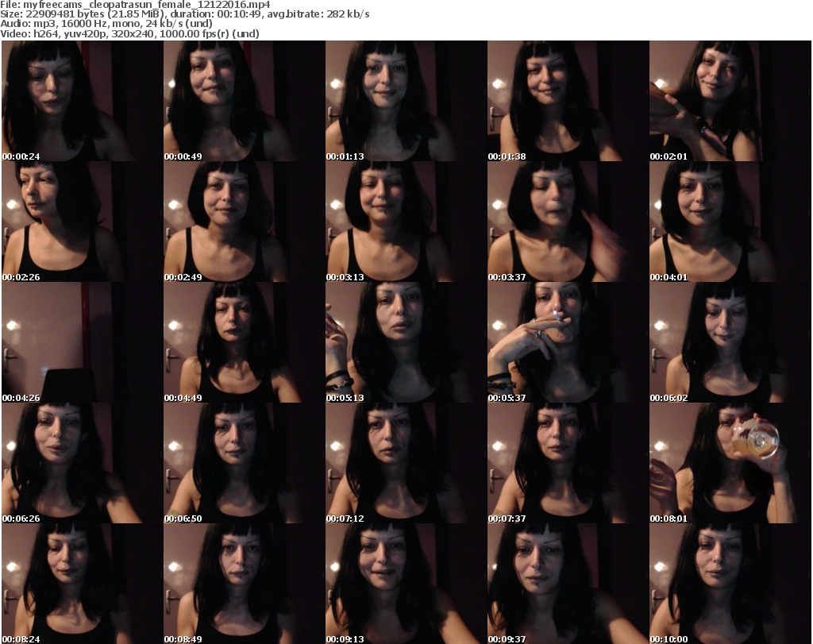Click the 'File: myfreecams_cleopatrasun_female_12122016.mp4' line
The width and height of the screenshot is (813, 644).
click(135, 5)
